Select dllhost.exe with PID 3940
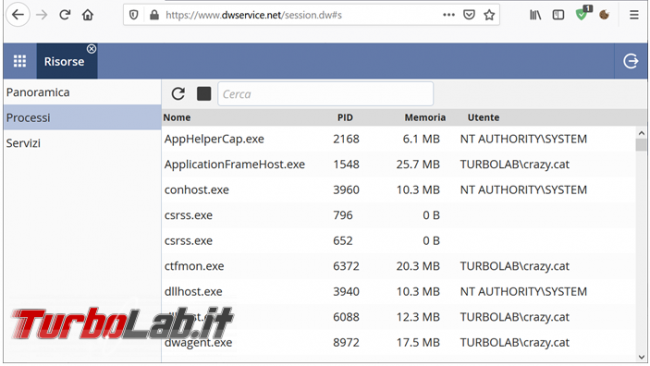Screen dimensions: 650x366 pos(398,291)
